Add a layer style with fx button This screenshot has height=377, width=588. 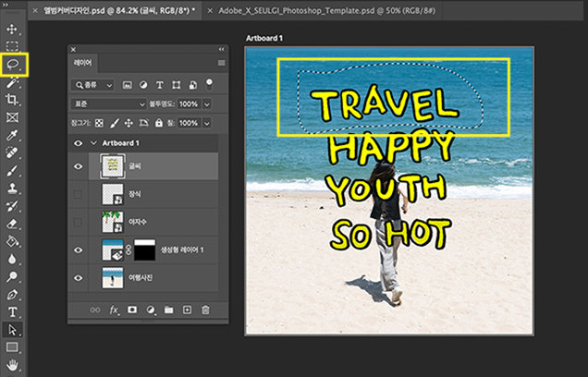pos(114,310)
